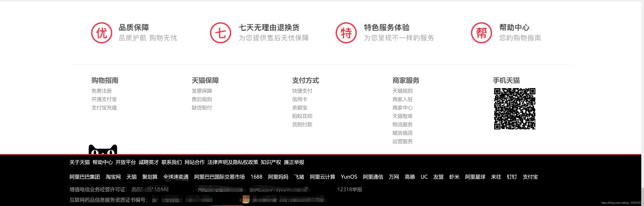Open the 帮助中心 heading beside the 帮 icon

tap(514, 27)
